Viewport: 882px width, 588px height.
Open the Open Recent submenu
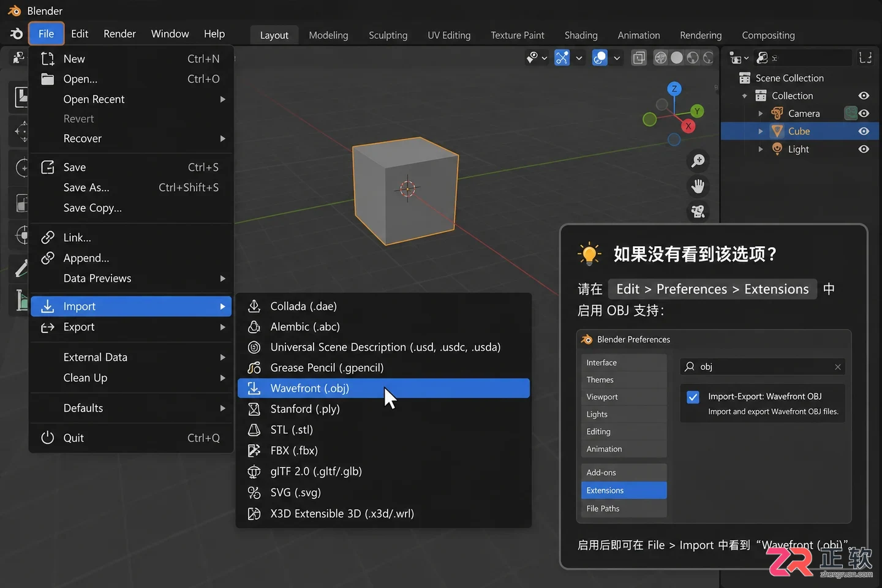131,99
